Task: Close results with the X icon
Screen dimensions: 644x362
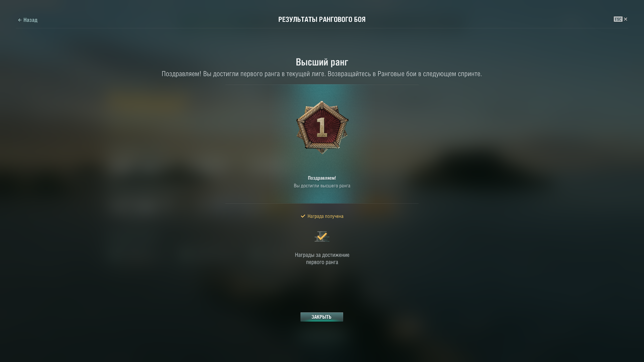Action: (x=626, y=19)
